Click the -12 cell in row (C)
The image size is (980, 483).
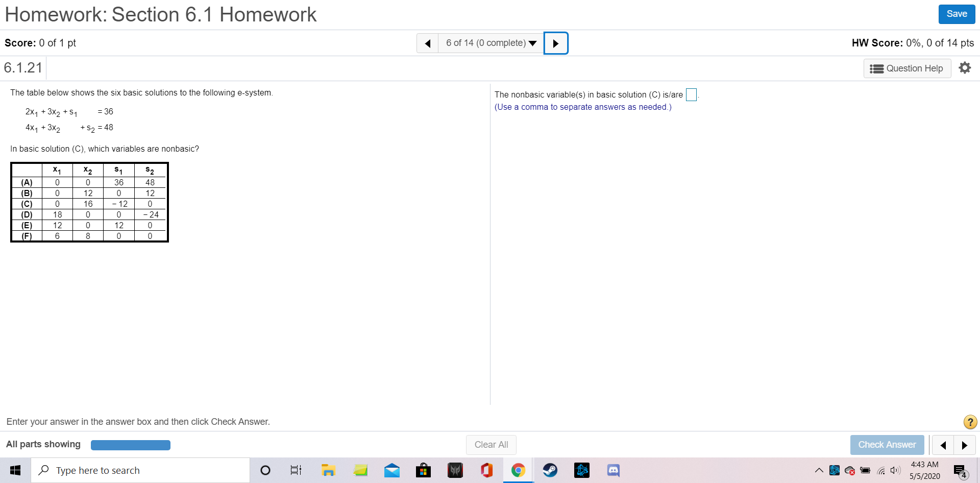[x=119, y=204]
